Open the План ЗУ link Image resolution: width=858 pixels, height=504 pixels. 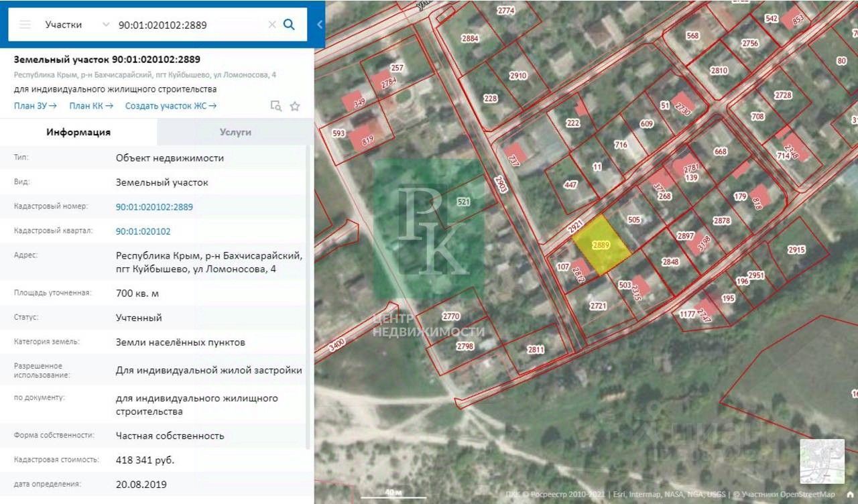[x=36, y=106]
